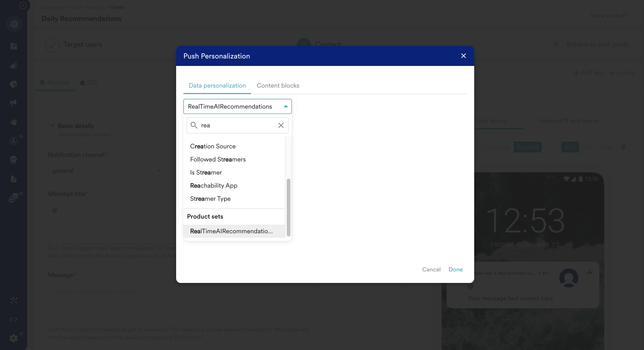Screen dimensions: 644x350
Task: Select the RealTimeAIRecommendations product set
Action: pos(231,231)
